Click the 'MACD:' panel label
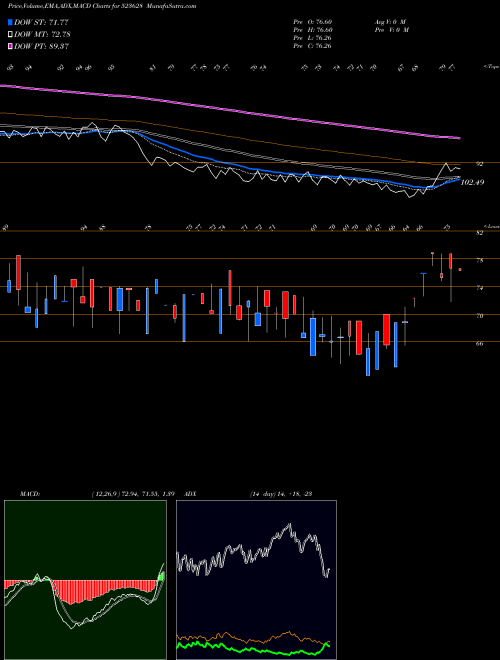 (29, 493)
